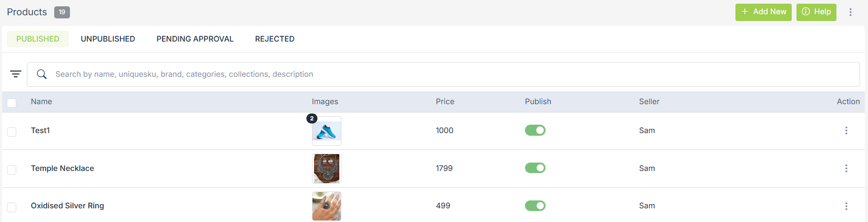Click the products count badge

point(62,12)
